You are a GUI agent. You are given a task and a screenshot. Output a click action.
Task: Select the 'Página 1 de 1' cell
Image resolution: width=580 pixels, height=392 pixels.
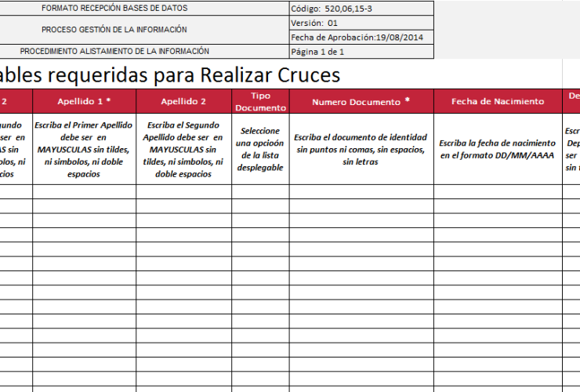[x=361, y=52]
